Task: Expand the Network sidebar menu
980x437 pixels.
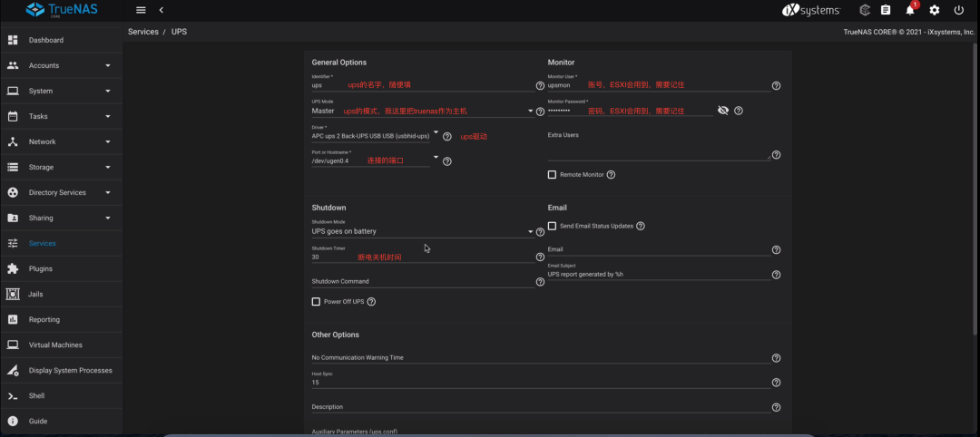Action: (x=62, y=141)
